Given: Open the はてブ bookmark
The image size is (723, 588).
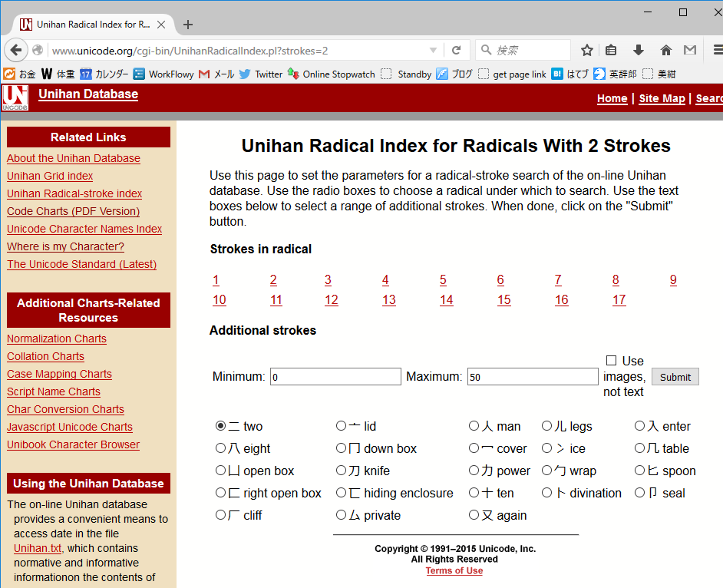Looking at the screenshot, I should (570, 74).
